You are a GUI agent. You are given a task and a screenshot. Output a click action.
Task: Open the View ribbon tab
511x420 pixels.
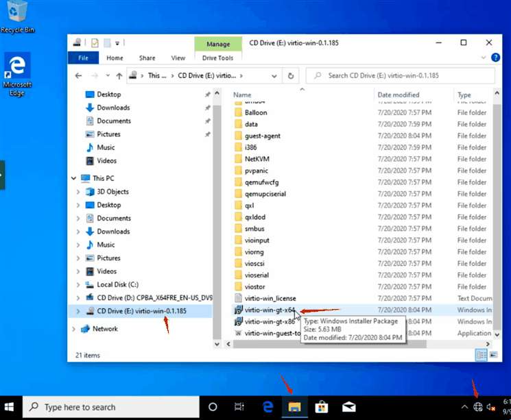click(178, 58)
